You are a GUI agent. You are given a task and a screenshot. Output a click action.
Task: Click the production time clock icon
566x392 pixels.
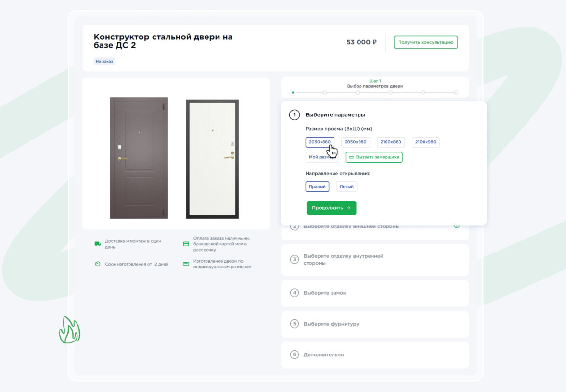pyautogui.click(x=98, y=264)
